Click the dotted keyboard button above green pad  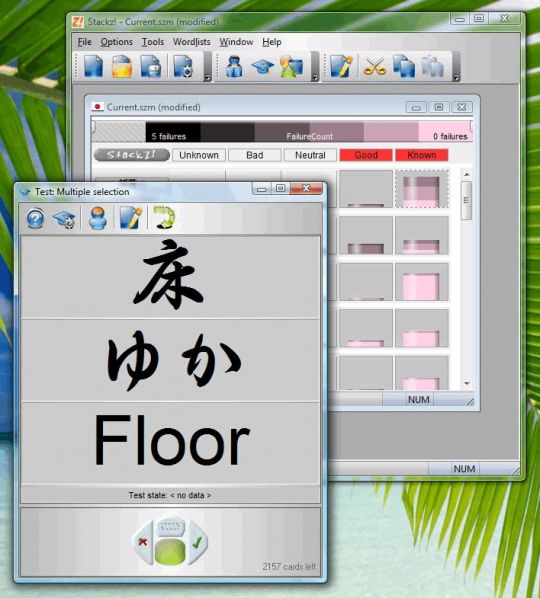point(170,527)
